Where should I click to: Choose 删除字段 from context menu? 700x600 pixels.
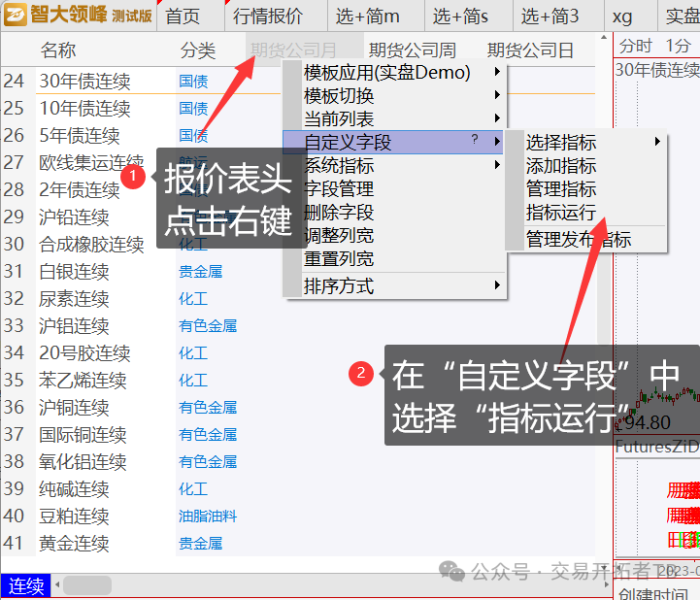point(394,212)
